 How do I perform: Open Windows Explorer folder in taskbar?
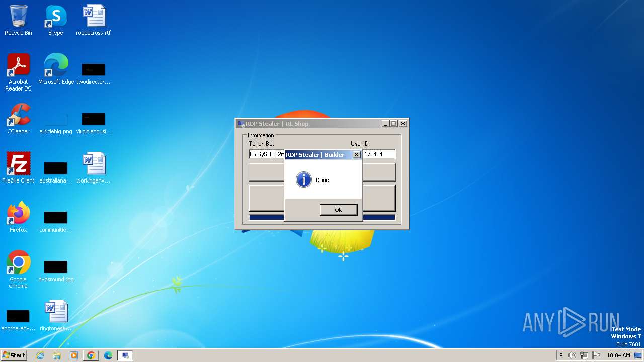57,355
